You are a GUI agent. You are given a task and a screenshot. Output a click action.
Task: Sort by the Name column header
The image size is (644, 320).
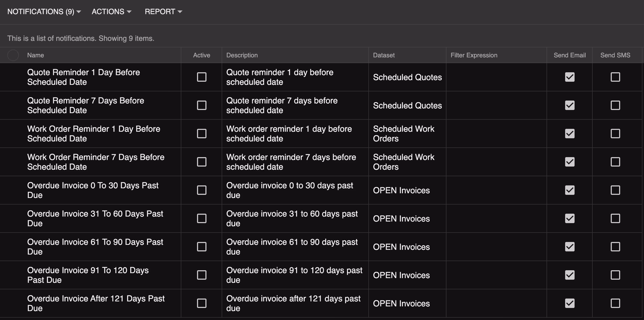[36, 55]
